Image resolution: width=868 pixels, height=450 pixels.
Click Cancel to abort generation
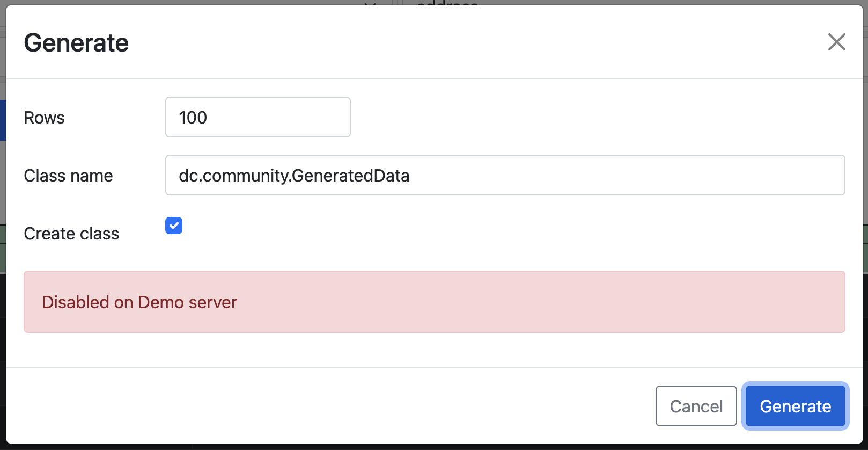coord(696,406)
